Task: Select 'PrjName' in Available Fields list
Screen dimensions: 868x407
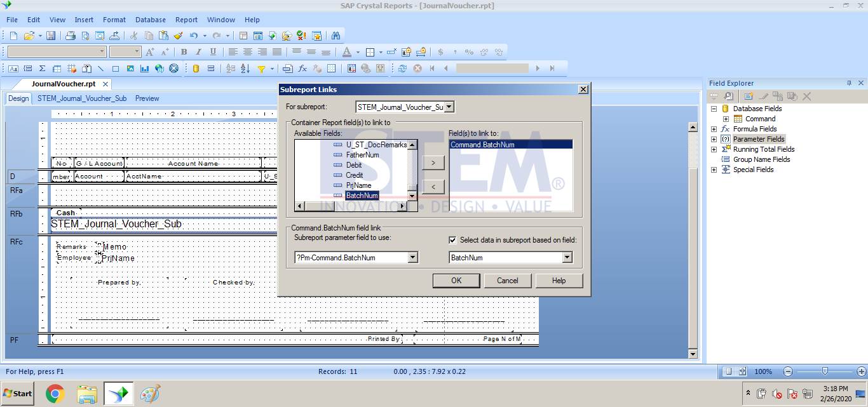Action: pos(358,185)
